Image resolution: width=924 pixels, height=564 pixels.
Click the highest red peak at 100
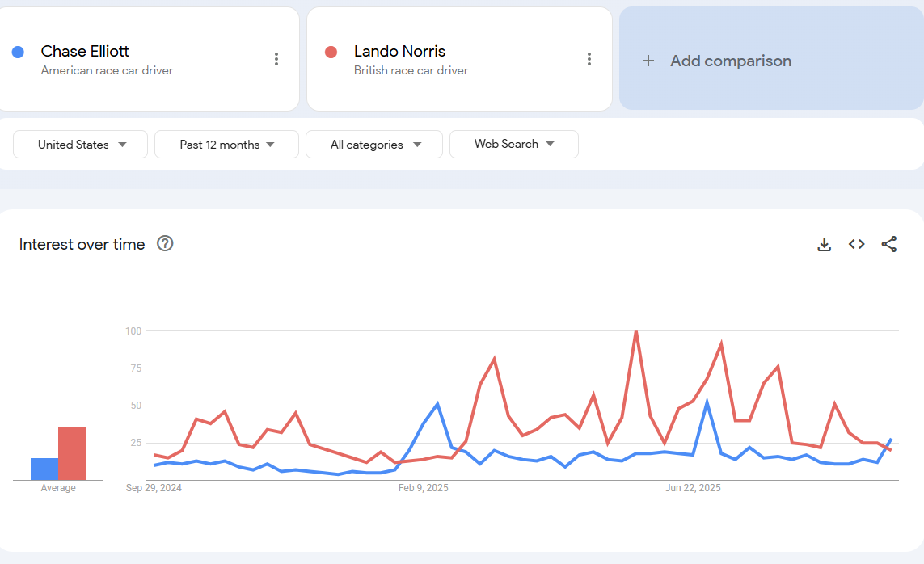[x=636, y=331]
